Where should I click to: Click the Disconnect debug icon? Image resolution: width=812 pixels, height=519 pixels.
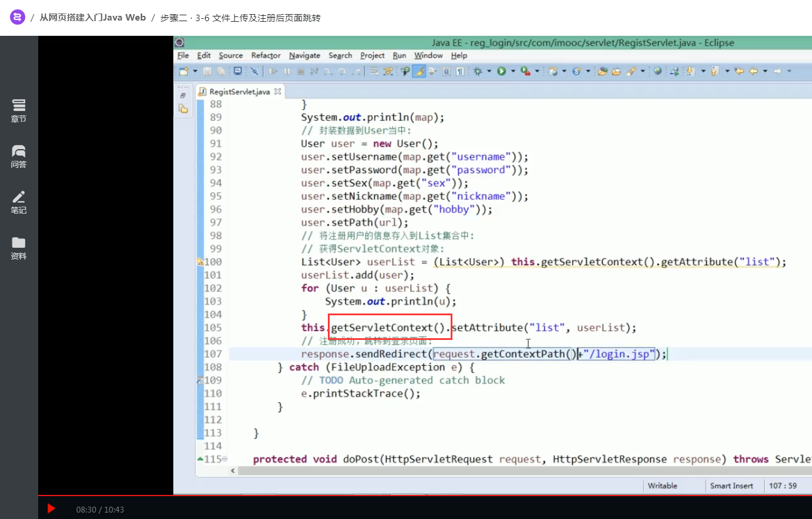pyautogui.click(x=314, y=71)
